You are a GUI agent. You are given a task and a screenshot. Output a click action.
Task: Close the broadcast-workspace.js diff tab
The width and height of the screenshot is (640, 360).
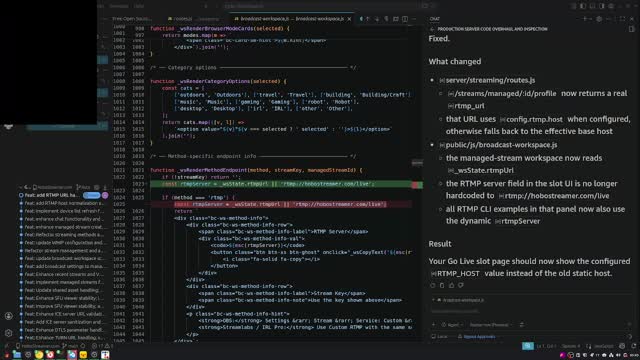(349, 19)
